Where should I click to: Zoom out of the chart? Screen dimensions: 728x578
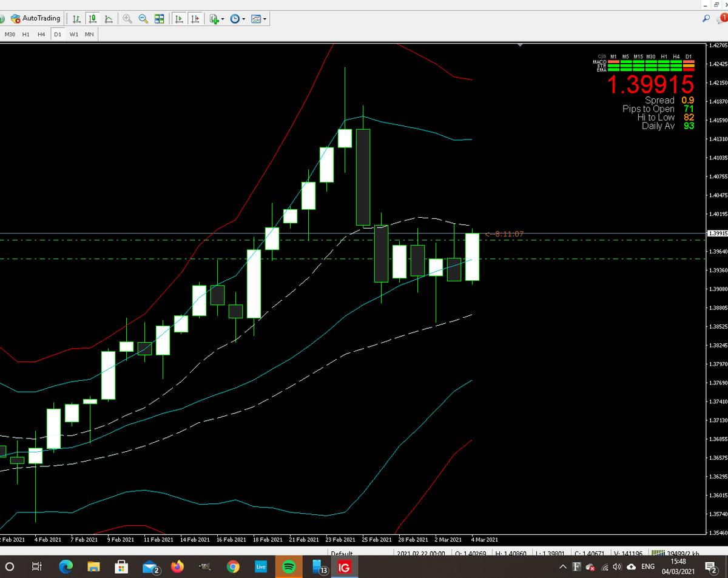click(144, 19)
